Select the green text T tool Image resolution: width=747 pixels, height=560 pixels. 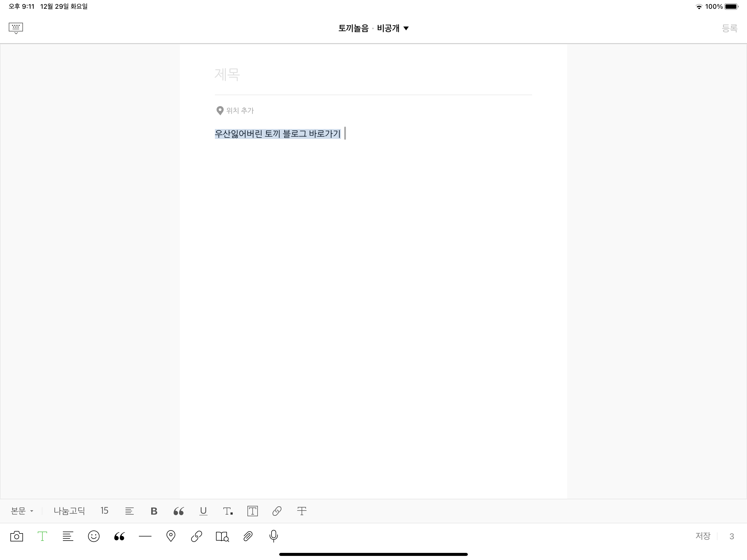42,536
